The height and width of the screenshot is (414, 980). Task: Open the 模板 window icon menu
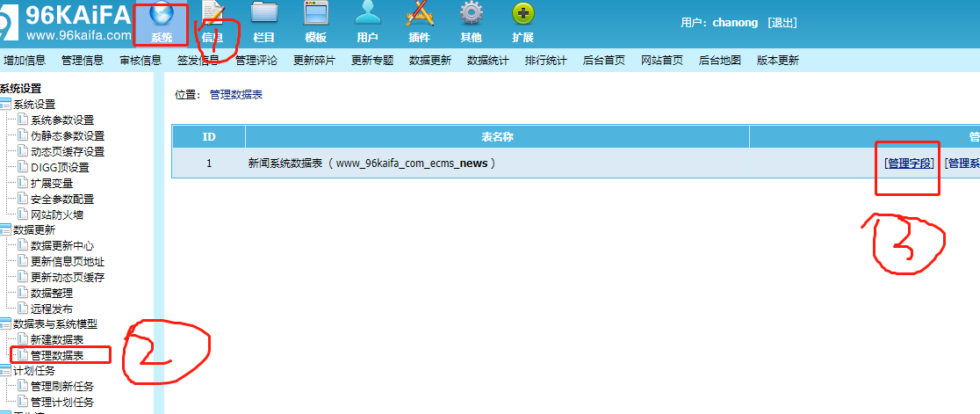click(x=315, y=23)
